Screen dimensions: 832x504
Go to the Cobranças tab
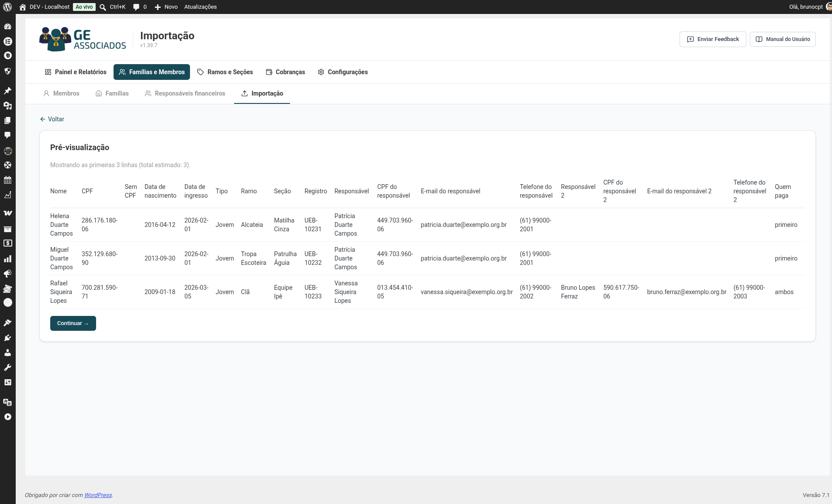tap(286, 72)
